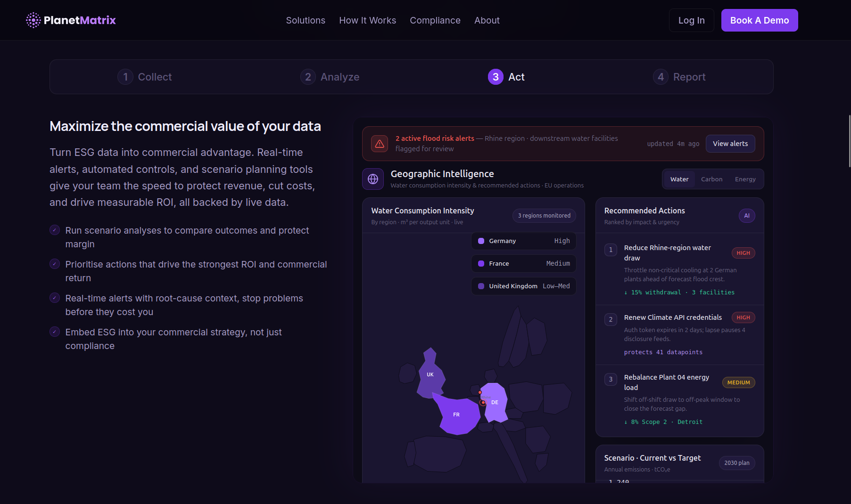The height and width of the screenshot is (504, 851).
Task: Select France Medium legend row
Action: coord(524,263)
